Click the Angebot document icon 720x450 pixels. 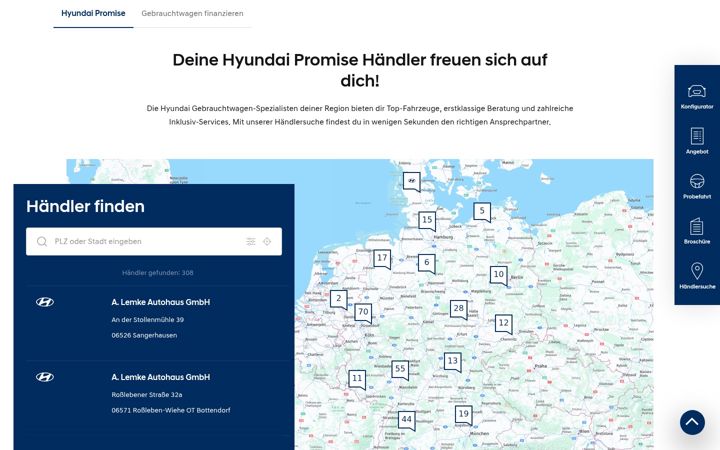coord(697,136)
